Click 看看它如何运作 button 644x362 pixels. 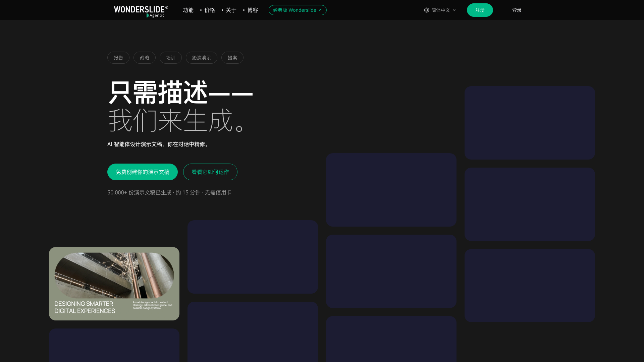pyautogui.click(x=210, y=172)
